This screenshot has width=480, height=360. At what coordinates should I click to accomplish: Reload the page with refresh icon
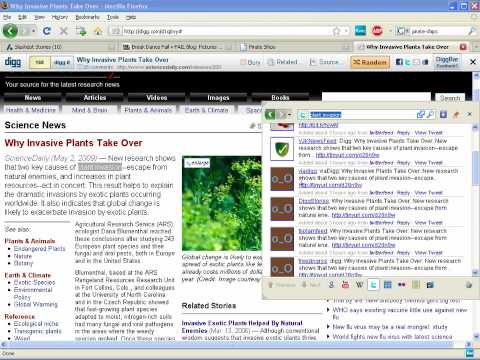(x=47, y=31)
